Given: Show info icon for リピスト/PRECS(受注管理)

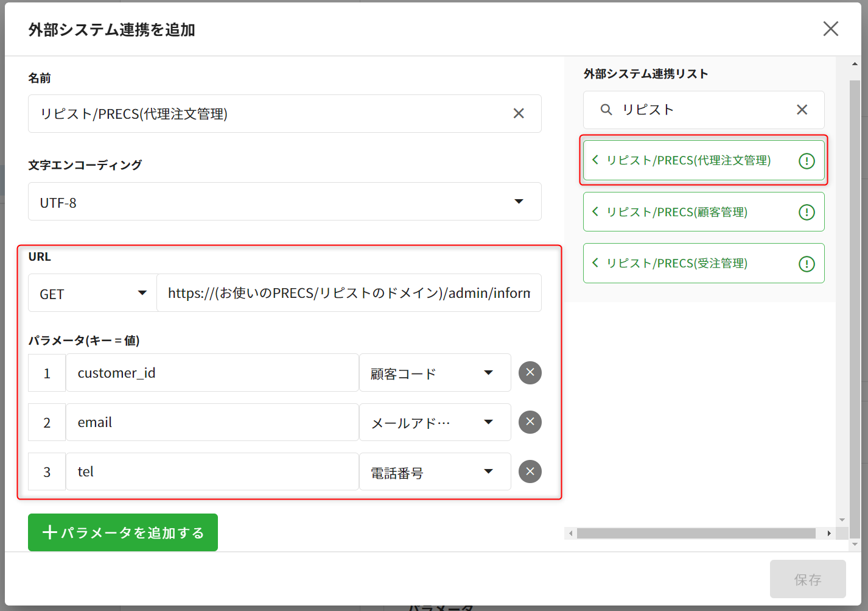Looking at the screenshot, I should [807, 264].
